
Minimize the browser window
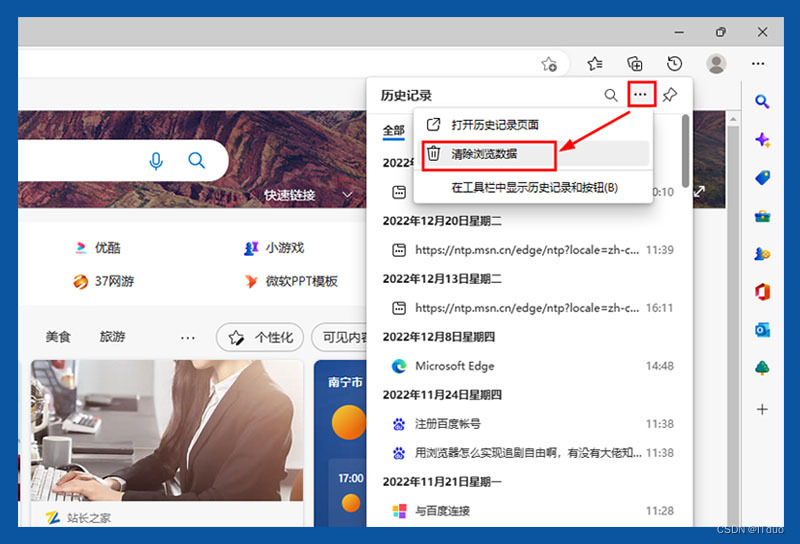(x=679, y=32)
